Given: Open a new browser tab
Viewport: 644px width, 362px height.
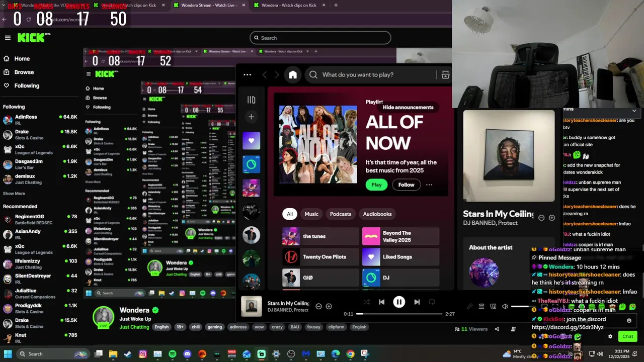Looking at the screenshot, I should 336,5.
